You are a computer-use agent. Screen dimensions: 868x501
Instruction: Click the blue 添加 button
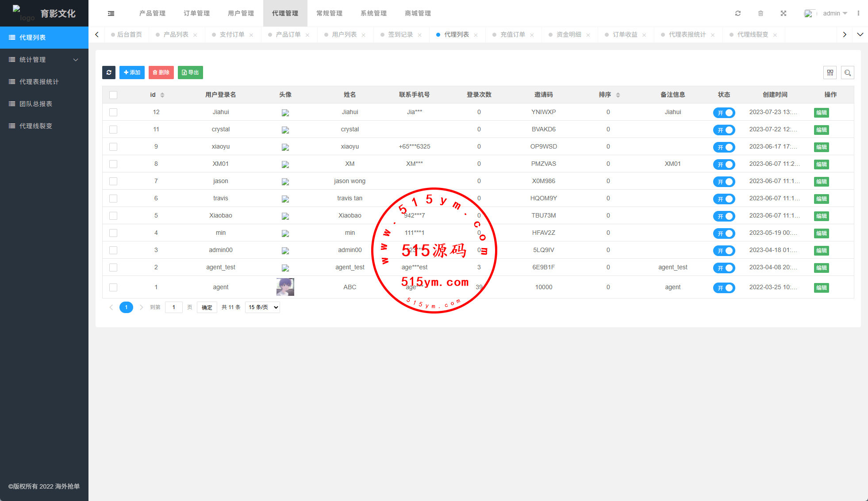[x=132, y=73]
